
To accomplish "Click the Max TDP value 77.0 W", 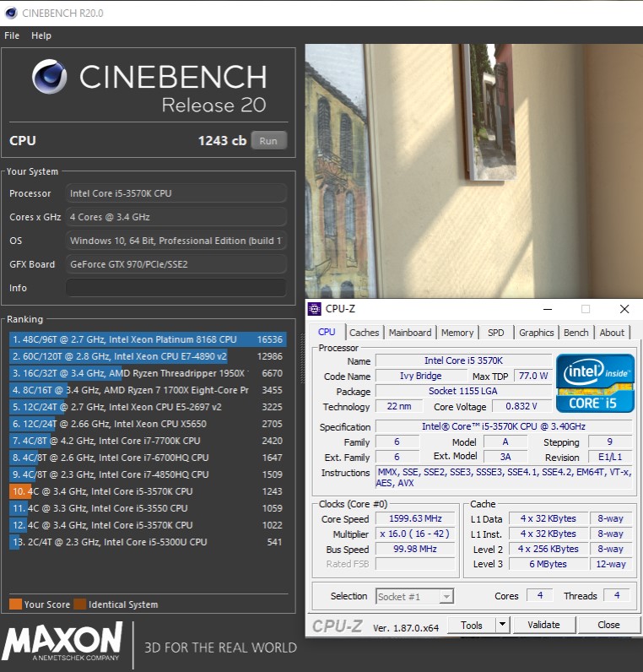I will (x=533, y=376).
